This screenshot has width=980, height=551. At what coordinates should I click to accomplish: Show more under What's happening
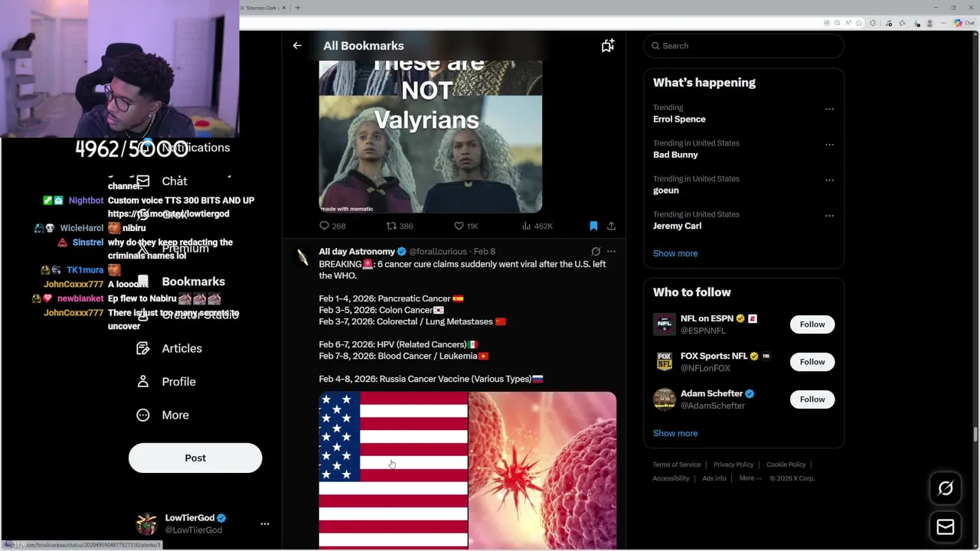675,253
